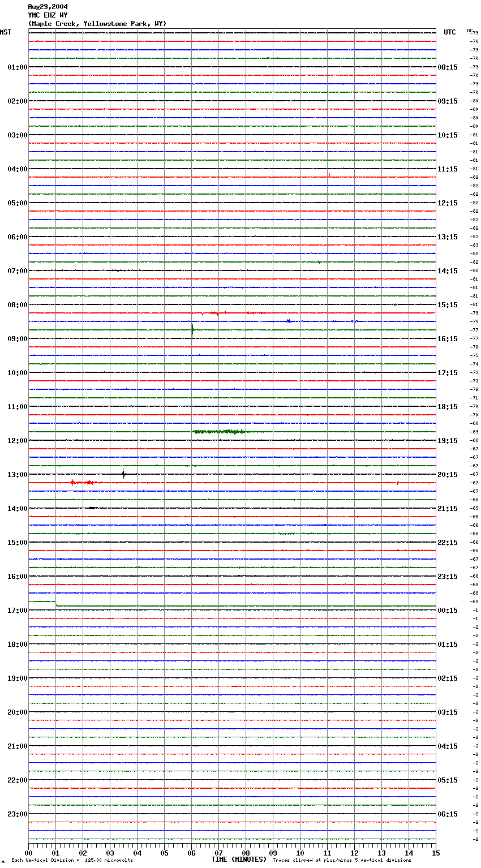Viewport: 481px width, 868px height.
Task: Click the step offset in the 16:45 green trace
Action: 56,603
